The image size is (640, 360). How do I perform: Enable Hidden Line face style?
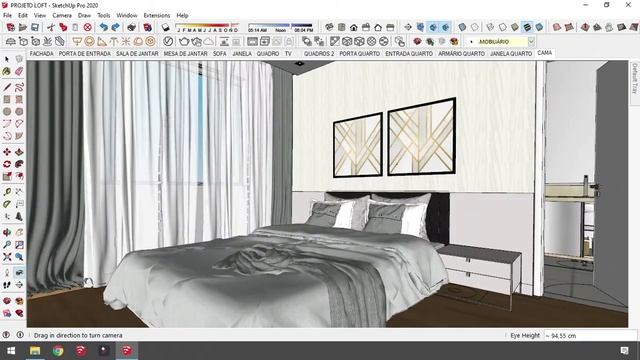502,27
